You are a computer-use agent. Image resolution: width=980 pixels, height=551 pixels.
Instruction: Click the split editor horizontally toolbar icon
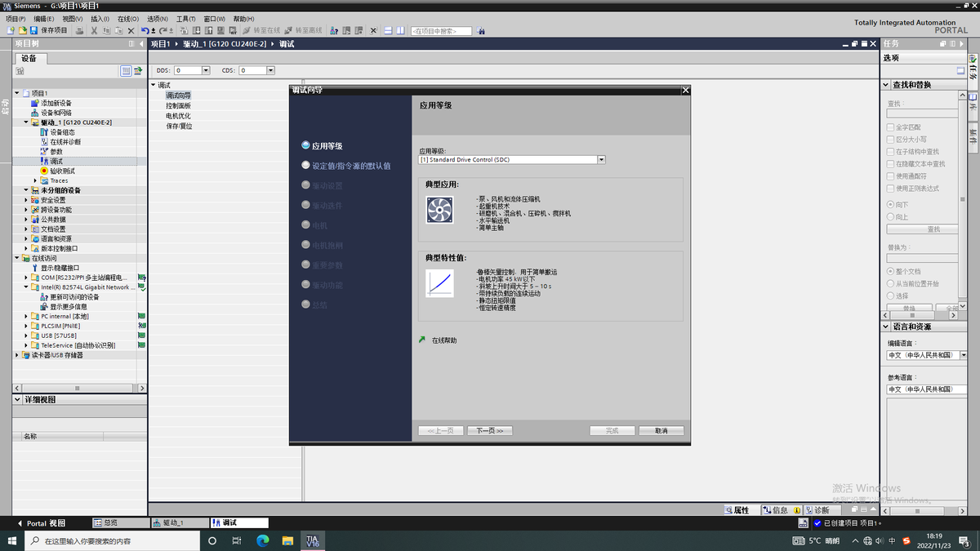[x=388, y=30]
